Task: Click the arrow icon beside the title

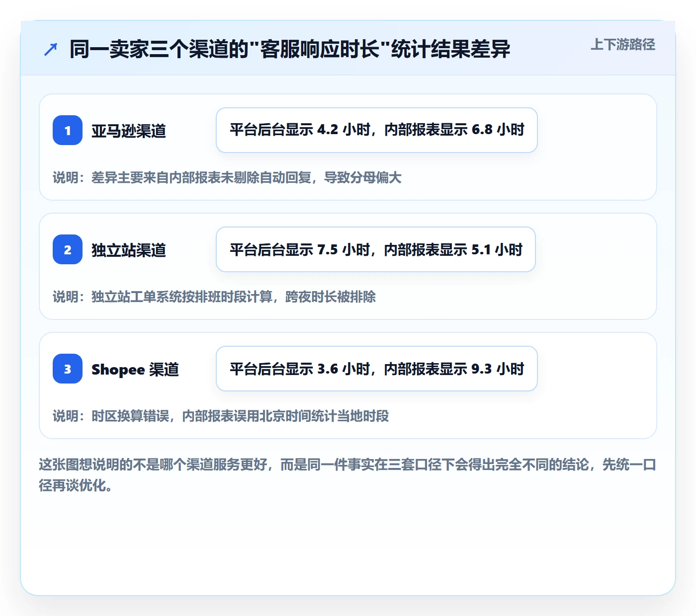Action: pos(51,49)
